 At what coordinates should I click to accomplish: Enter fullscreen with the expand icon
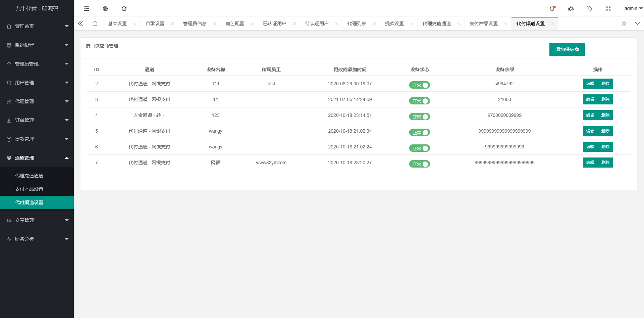click(608, 9)
